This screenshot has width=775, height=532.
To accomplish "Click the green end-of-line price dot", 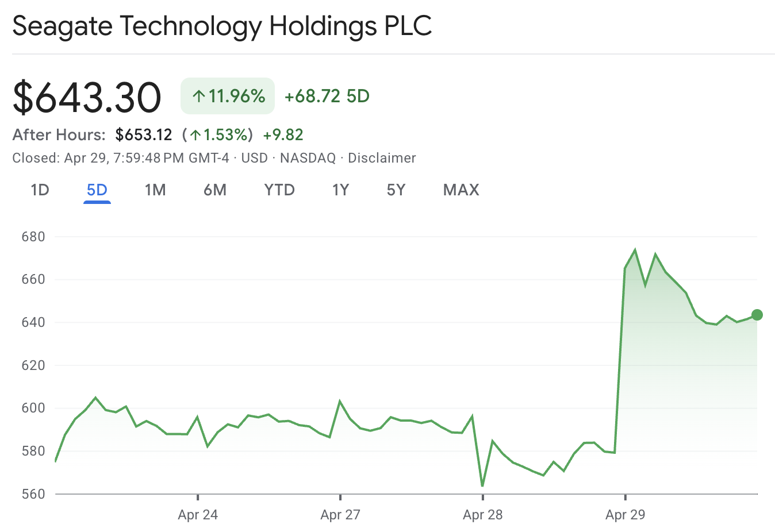I will (757, 315).
